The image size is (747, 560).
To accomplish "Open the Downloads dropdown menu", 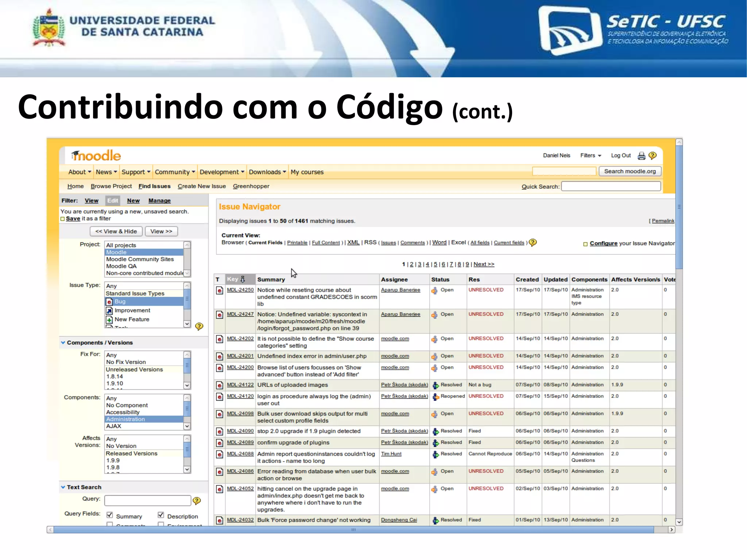I will click(x=267, y=172).
